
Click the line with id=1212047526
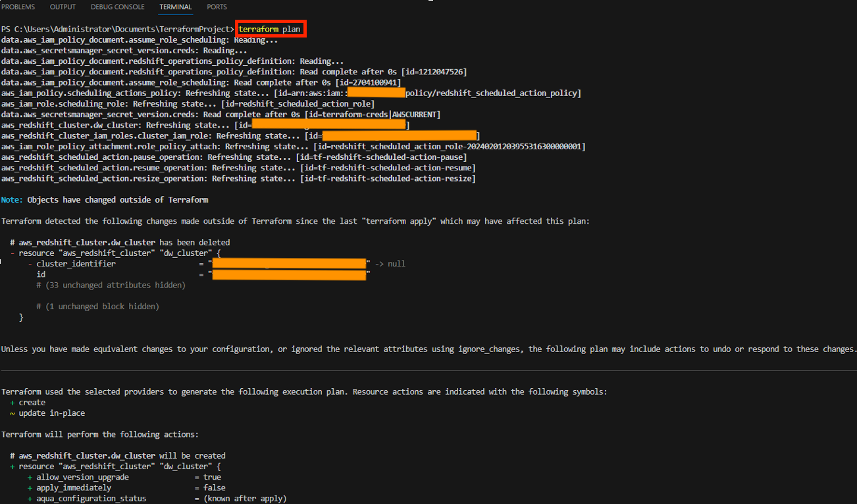[x=234, y=72]
